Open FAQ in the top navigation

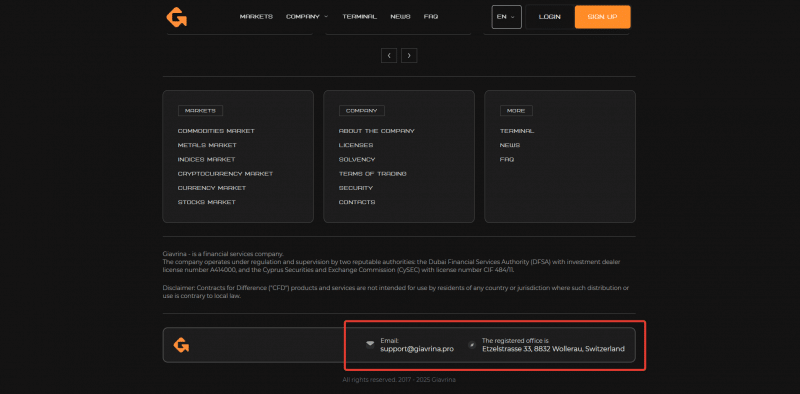point(431,17)
